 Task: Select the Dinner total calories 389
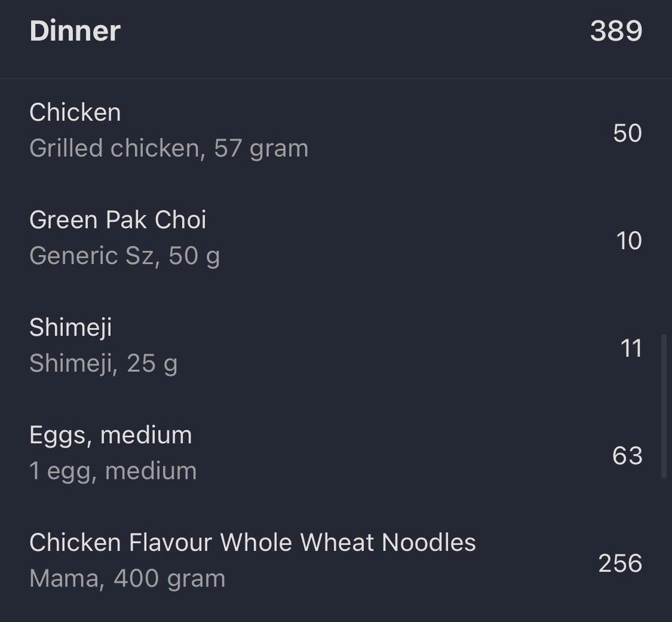click(x=615, y=31)
